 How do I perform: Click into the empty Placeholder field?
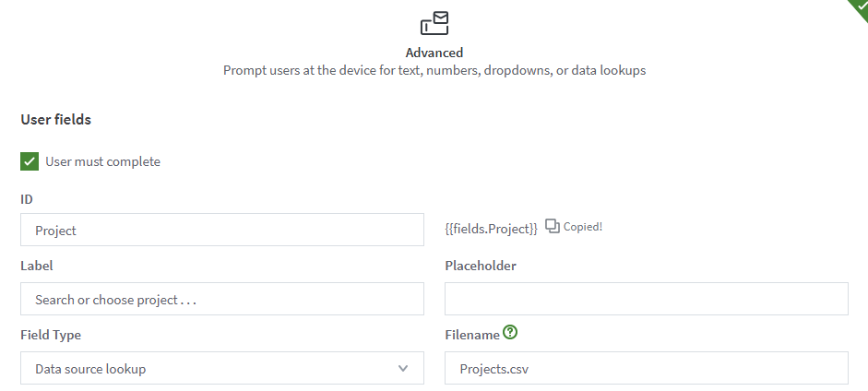point(646,299)
